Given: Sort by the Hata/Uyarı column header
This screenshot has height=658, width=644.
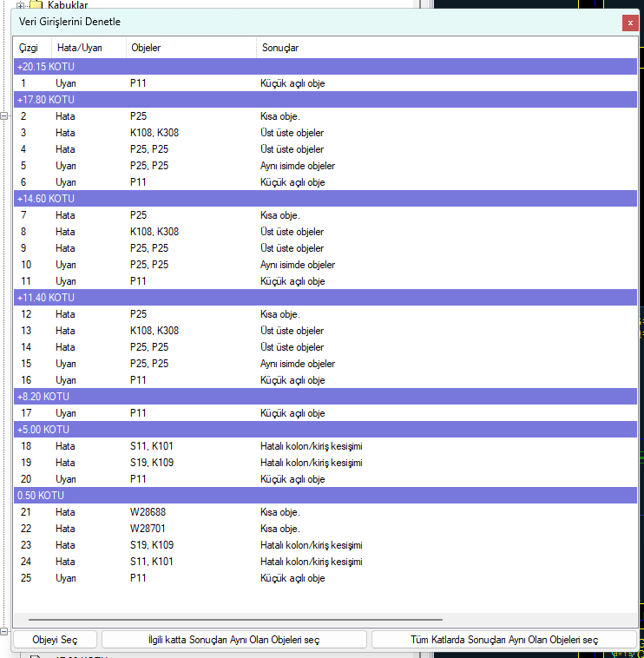Looking at the screenshot, I should (89, 48).
